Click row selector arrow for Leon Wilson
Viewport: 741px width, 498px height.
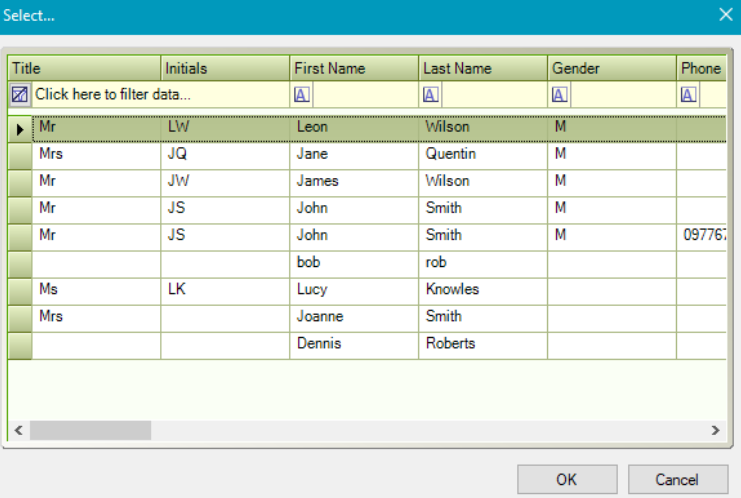click(x=20, y=129)
